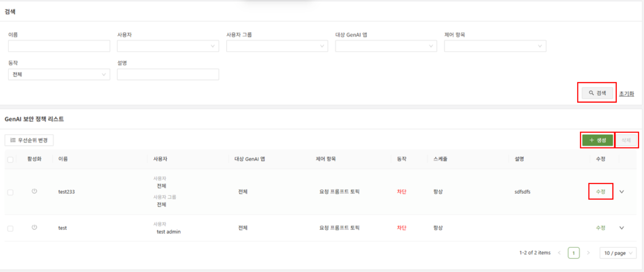The width and height of the screenshot is (644, 272).
Task: Open the 사용자 그룹 dropdown
Action: (x=277, y=46)
